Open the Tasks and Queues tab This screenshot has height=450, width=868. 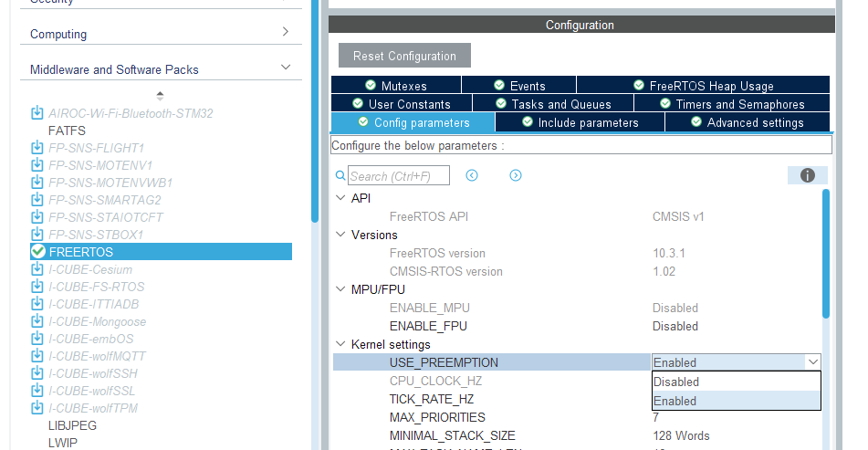[553, 104]
